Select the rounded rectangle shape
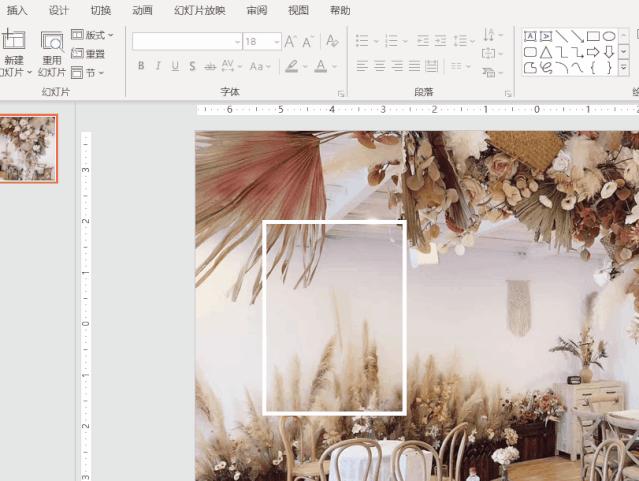This screenshot has width=639, height=481. tap(530, 52)
